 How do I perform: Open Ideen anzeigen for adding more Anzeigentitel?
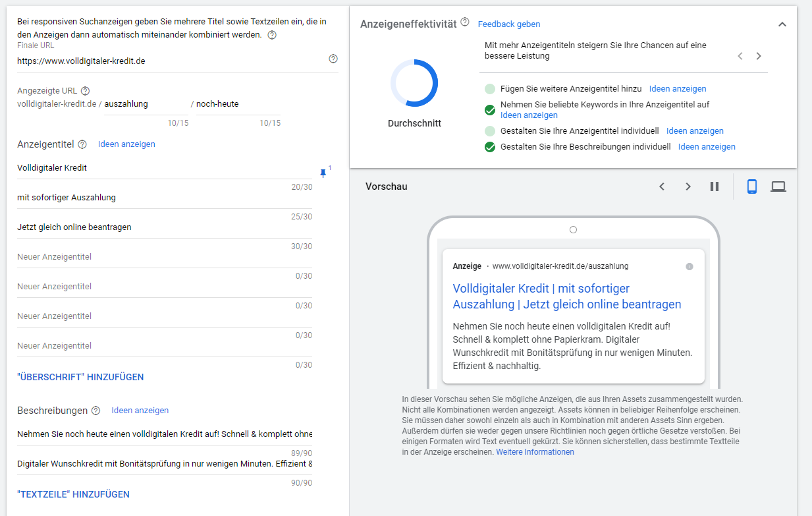678,89
